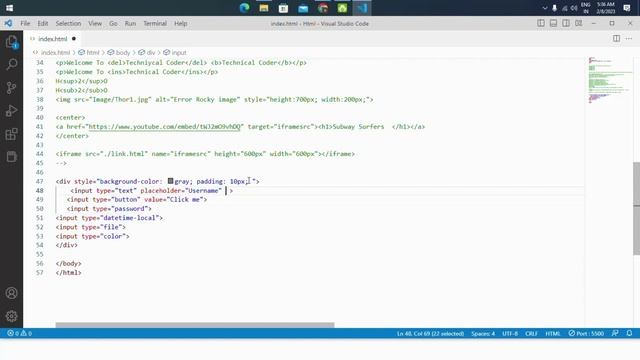Click the volume icon in system tray
This screenshot has width=640, height=360.
tap(574, 8)
